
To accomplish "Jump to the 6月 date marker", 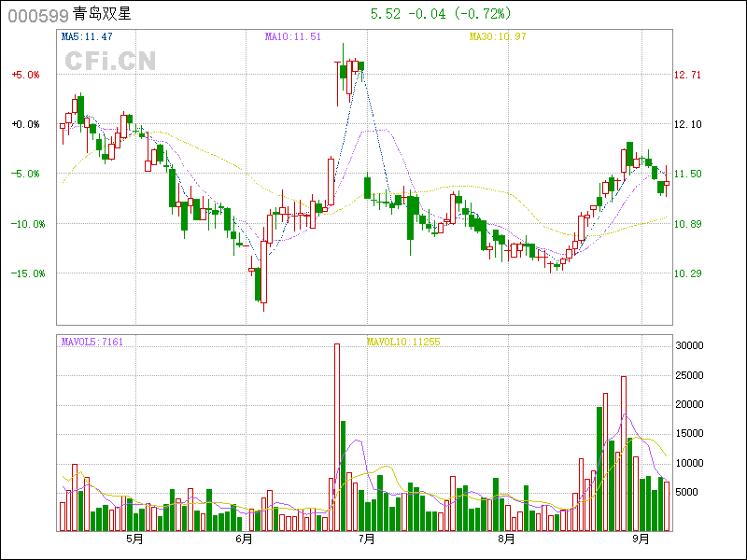I will 245,539.
